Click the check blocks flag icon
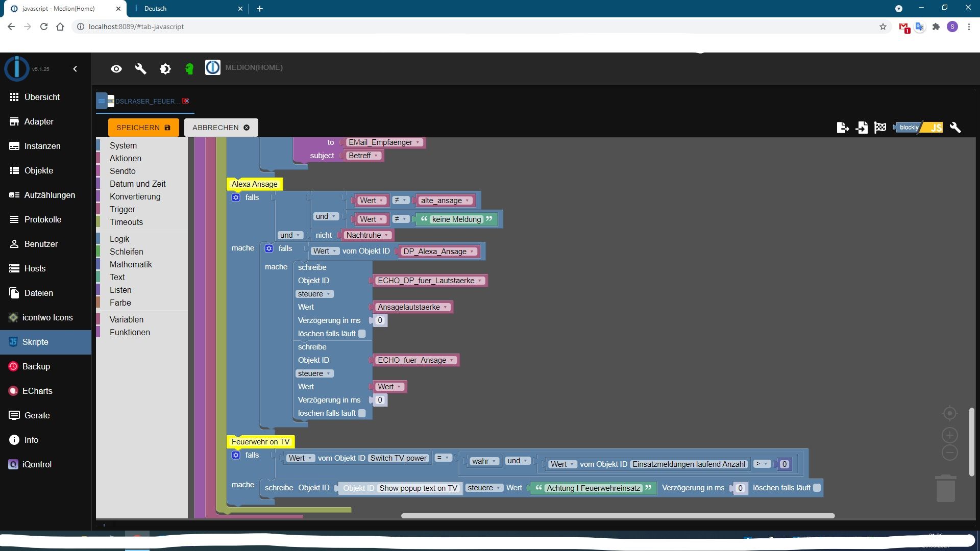Viewport: 980px width, 551px height. [880, 128]
